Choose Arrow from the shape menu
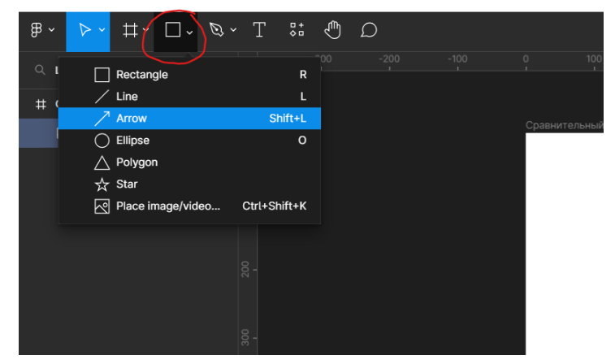The image size is (615, 364). click(131, 119)
